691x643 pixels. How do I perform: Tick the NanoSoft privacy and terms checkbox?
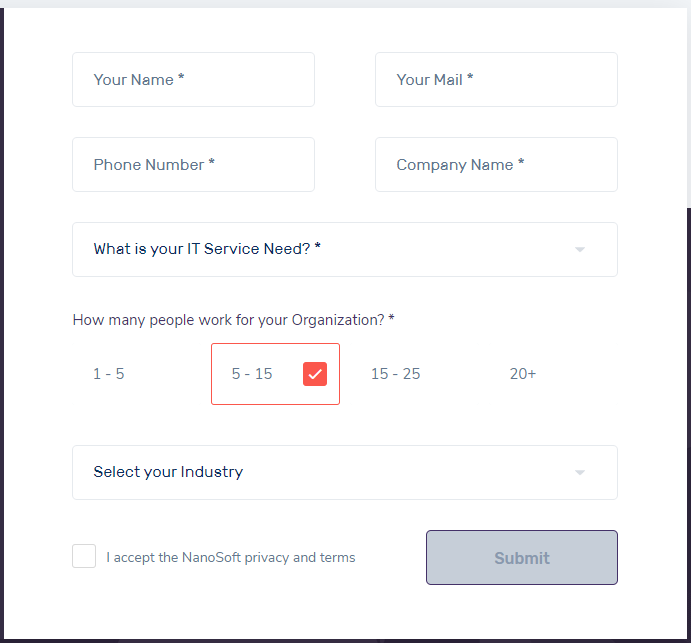pyautogui.click(x=84, y=557)
